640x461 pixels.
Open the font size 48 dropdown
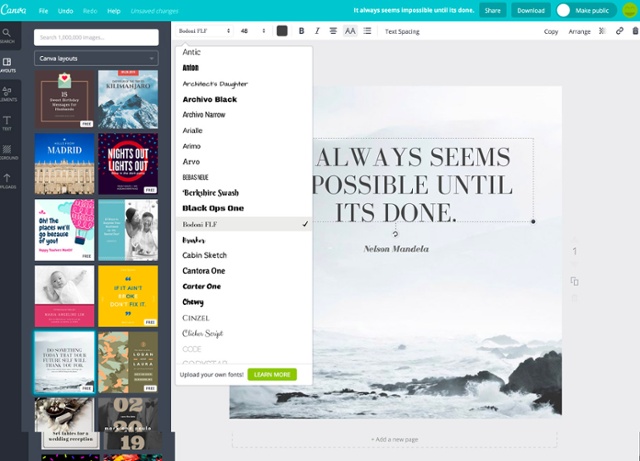pyautogui.click(x=253, y=31)
